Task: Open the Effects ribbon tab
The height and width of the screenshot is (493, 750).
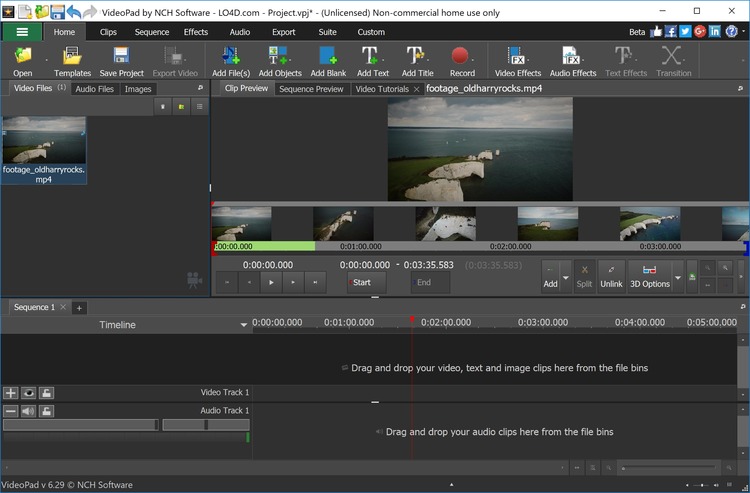Action: pyautogui.click(x=196, y=32)
